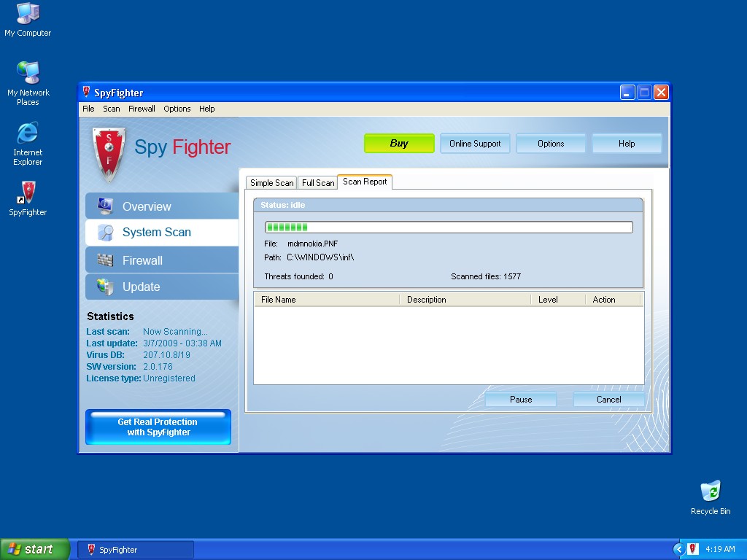Open the Recycle Bin icon
The width and height of the screenshot is (747, 560).
tap(710, 493)
